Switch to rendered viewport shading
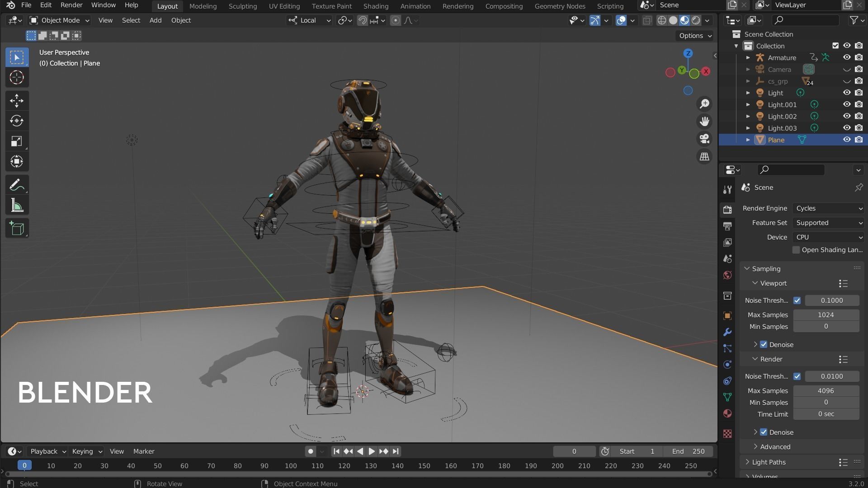The height and width of the screenshot is (488, 868). pos(696,20)
